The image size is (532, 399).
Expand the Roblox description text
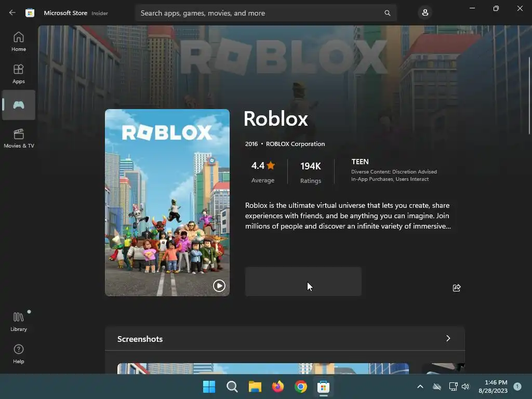(x=348, y=216)
